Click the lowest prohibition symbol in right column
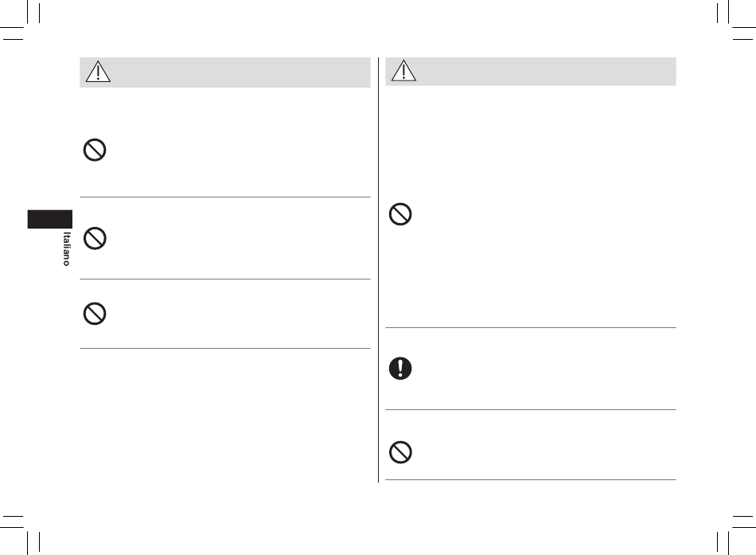The height and width of the screenshot is (555, 756). [400, 452]
